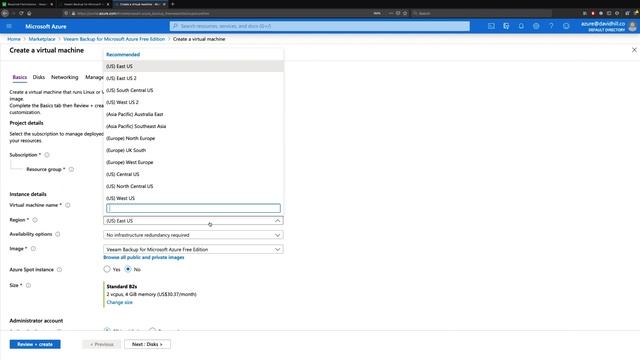The width and height of the screenshot is (640, 360).
Task: Collapse the Region dropdown
Action: click(277, 220)
